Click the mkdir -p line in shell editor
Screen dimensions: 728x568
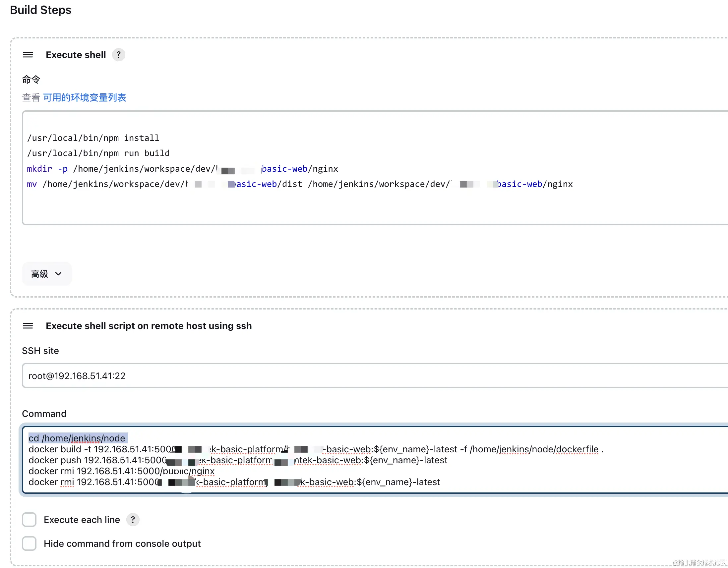click(133, 169)
